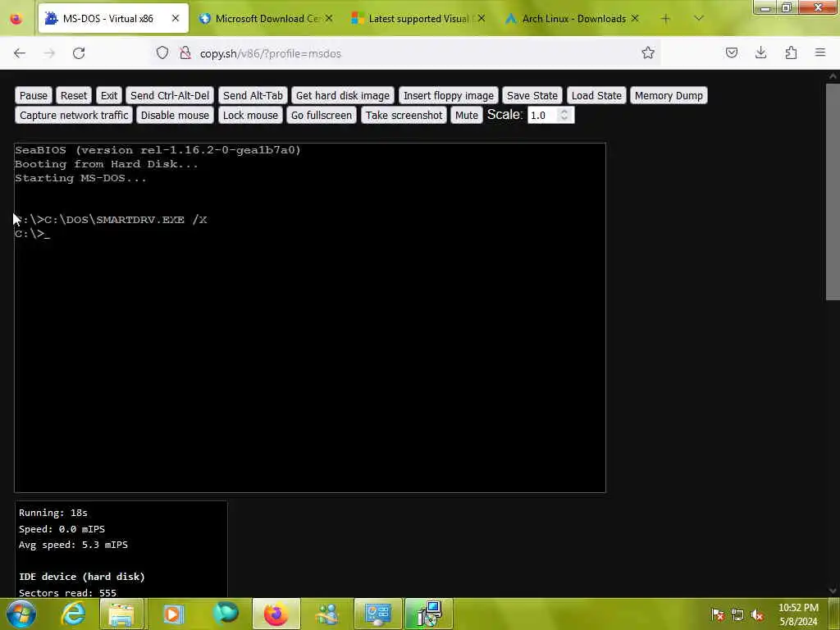840x630 pixels.
Task: Close the MS-DOS - Virtual x86 tab
Action: point(176,19)
